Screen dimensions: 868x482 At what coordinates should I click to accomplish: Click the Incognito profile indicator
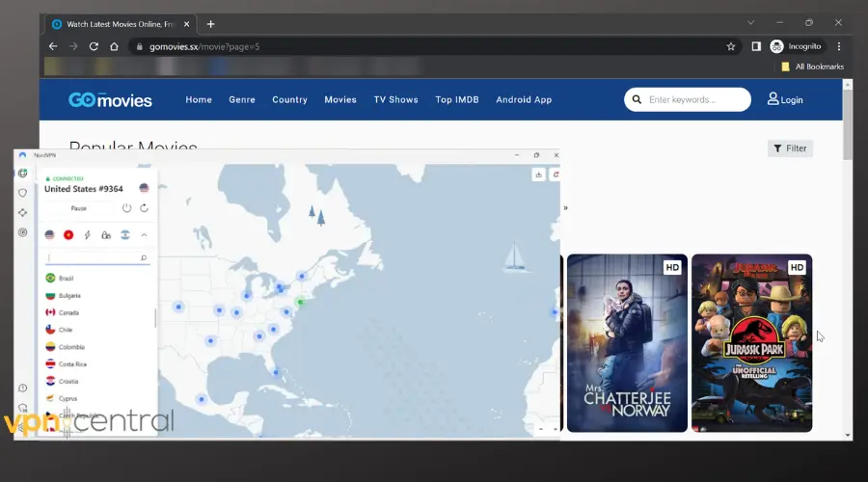tap(796, 46)
